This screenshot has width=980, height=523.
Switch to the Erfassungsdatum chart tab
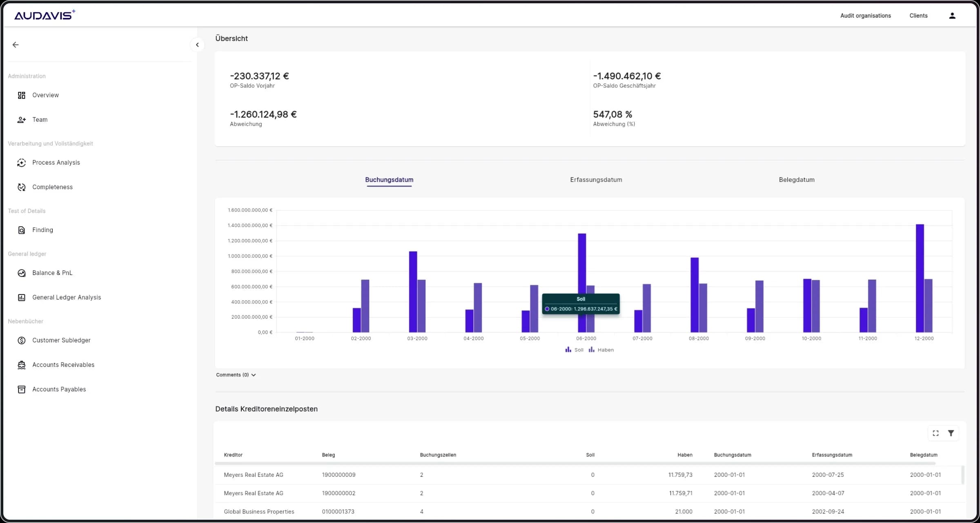point(595,179)
